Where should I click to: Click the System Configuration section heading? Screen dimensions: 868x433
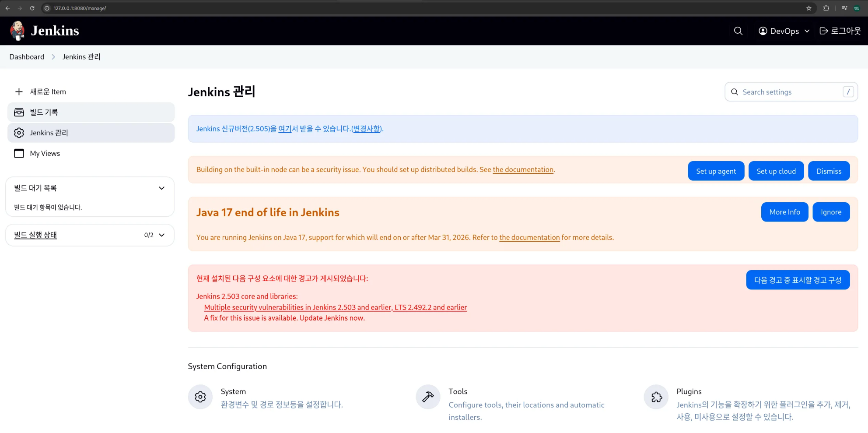(x=227, y=366)
